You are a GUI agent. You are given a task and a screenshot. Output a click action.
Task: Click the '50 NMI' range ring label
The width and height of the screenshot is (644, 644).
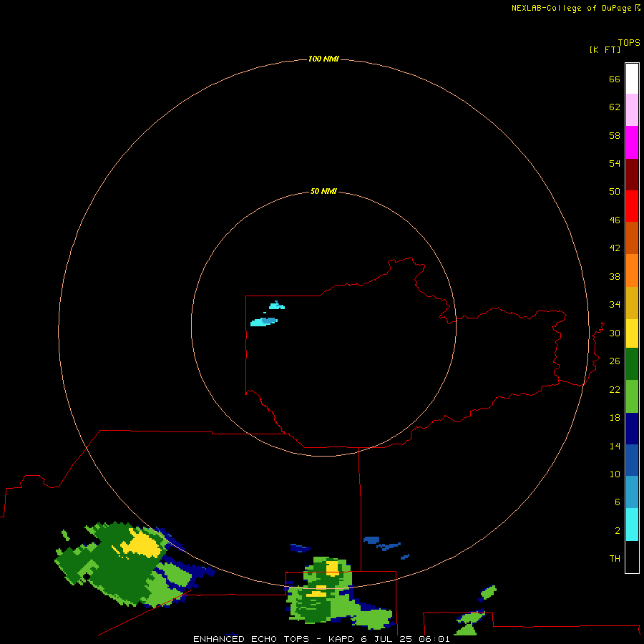[323, 191]
